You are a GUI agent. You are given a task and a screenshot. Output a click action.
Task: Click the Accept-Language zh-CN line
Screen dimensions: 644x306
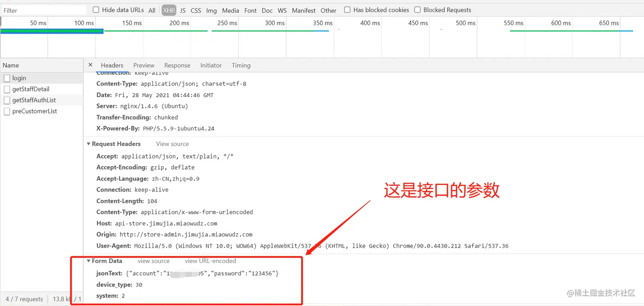148,179
